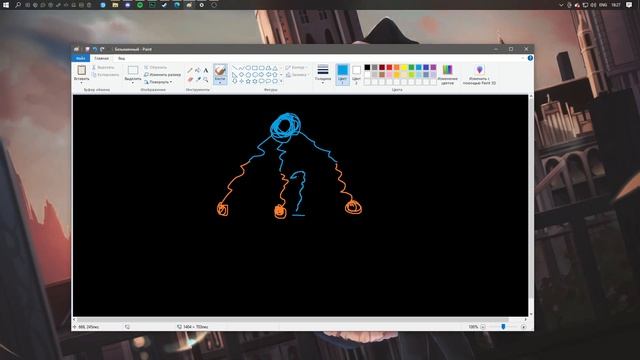
Task: Open the shape Outline (Контур) dropdown
Action: pyautogui.click(x=296, y=67)
